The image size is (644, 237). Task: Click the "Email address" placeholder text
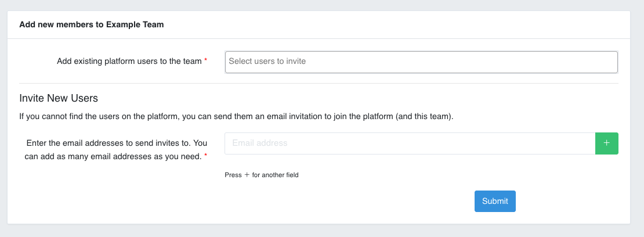[x=260, y=143]
